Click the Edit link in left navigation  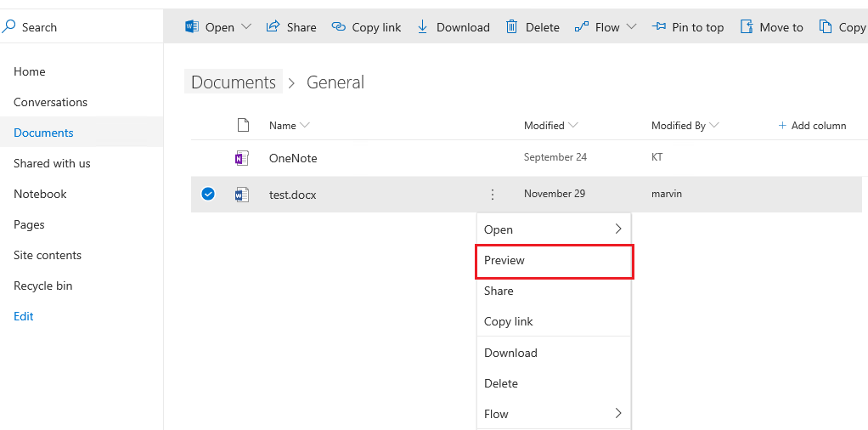click(x=24, y=316)
